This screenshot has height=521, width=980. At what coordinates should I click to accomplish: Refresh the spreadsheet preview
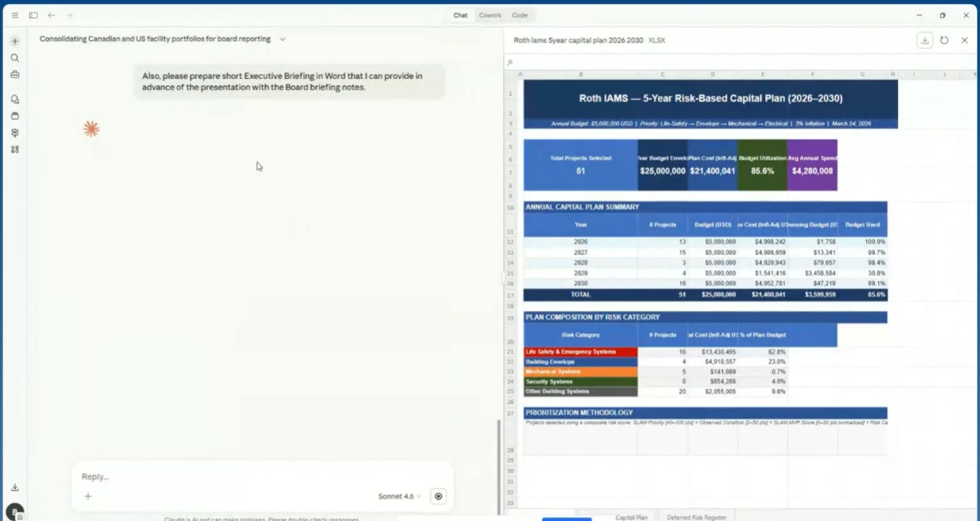944,40
